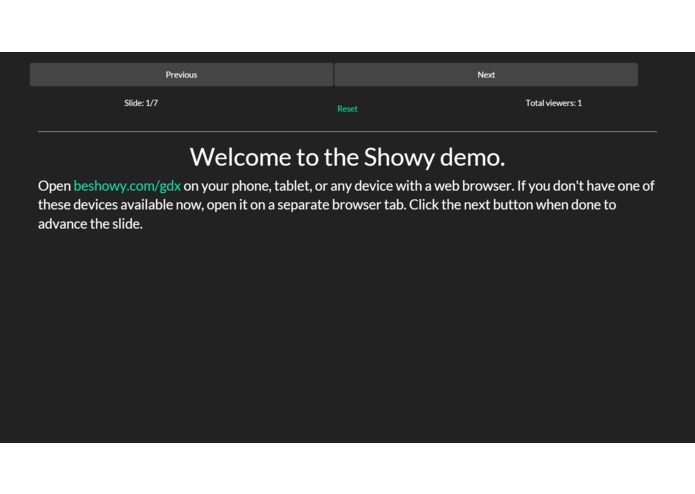Screen dimensions: 695x494
Task: Open the beshowy.com/gdx link
Action: [127, 186]
